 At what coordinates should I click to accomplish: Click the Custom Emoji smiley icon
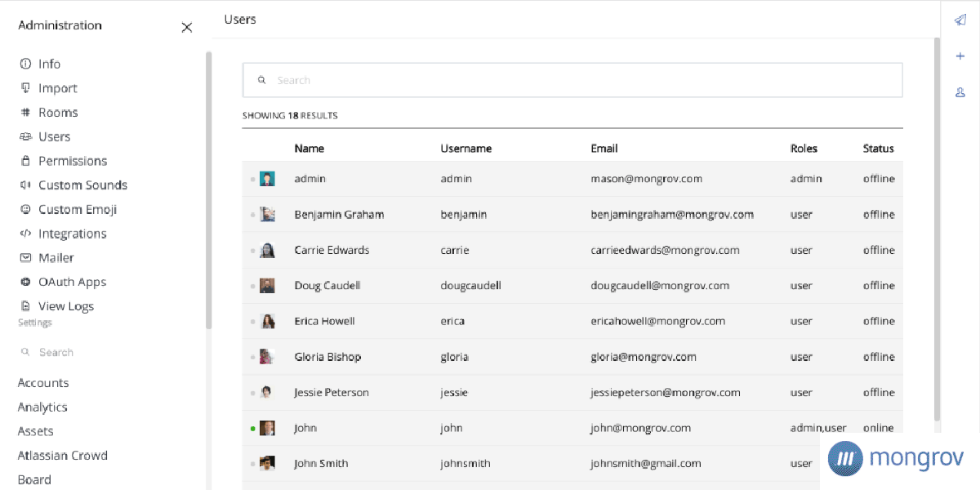[x=25, y=210]
